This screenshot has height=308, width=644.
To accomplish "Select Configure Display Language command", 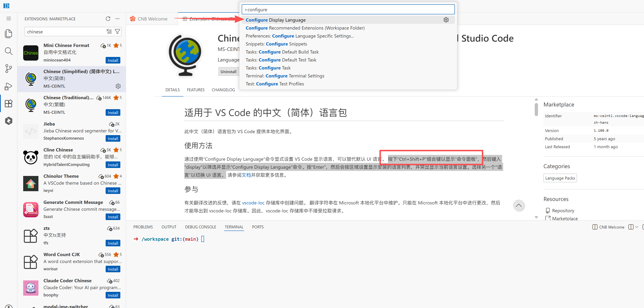I will point(275,20).
